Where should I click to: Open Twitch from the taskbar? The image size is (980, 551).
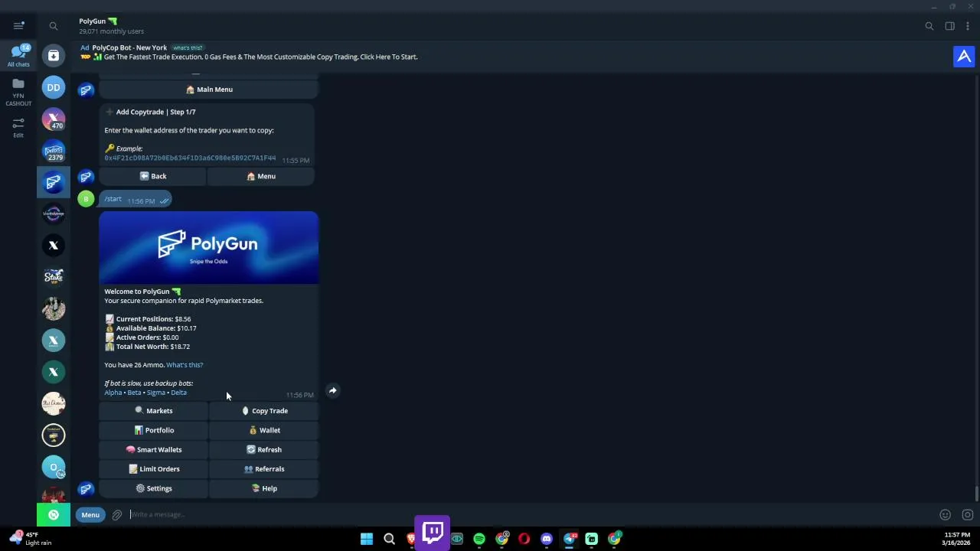(433, 532)
